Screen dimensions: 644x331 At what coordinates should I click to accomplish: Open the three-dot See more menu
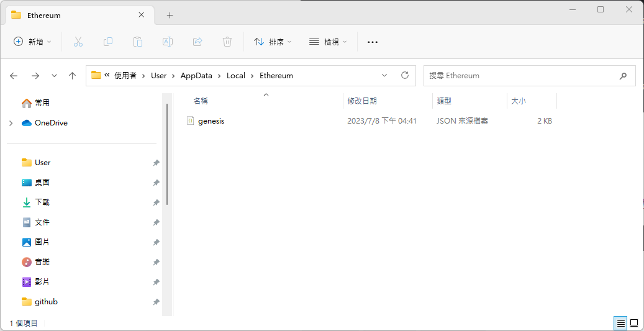373,42
